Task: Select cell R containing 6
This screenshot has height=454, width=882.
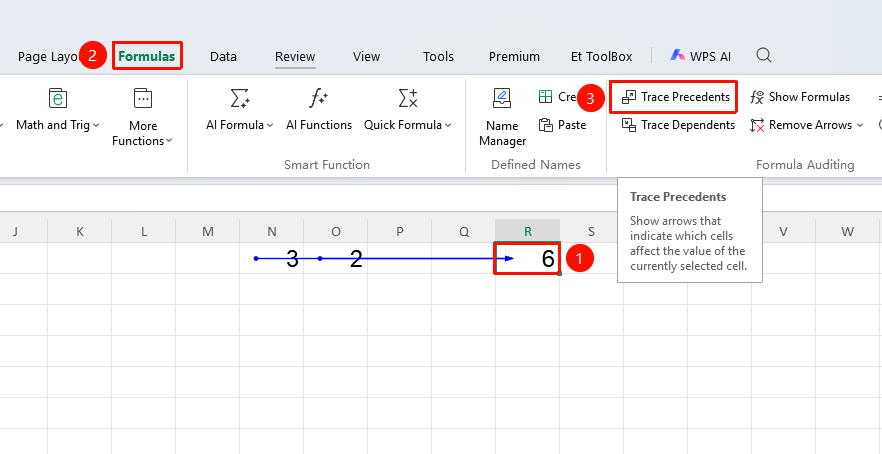Action: click(x=528, y=258)
